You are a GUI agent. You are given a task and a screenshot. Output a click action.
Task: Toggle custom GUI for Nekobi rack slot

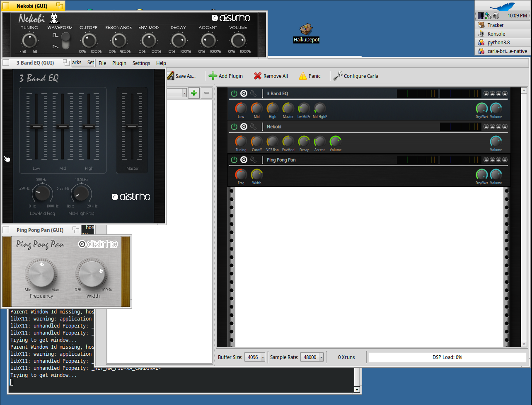tap(244, 127)
